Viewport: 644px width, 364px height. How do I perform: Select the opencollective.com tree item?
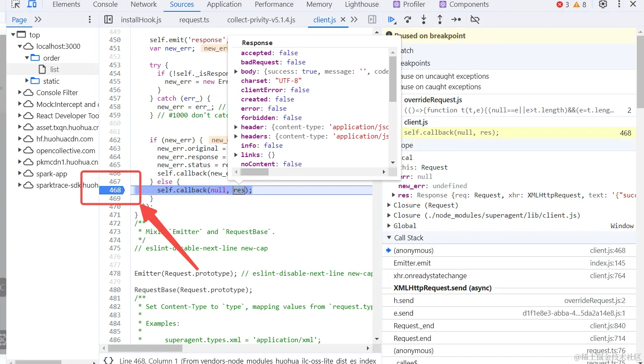click(66, 151)
